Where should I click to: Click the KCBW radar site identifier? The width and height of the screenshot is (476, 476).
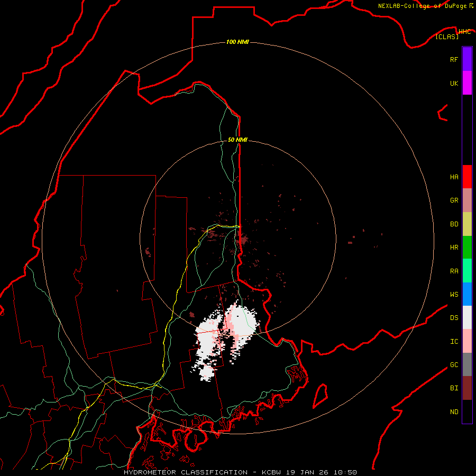click(x=271, y=472)
